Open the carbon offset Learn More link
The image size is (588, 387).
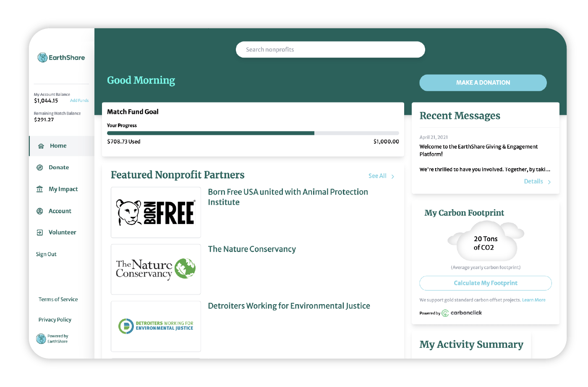(x=534, y=300)
